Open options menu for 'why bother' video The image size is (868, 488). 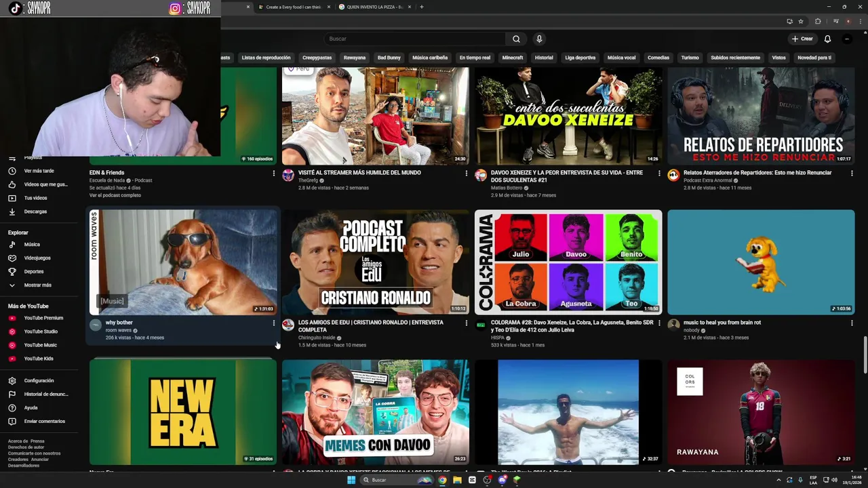274,323
